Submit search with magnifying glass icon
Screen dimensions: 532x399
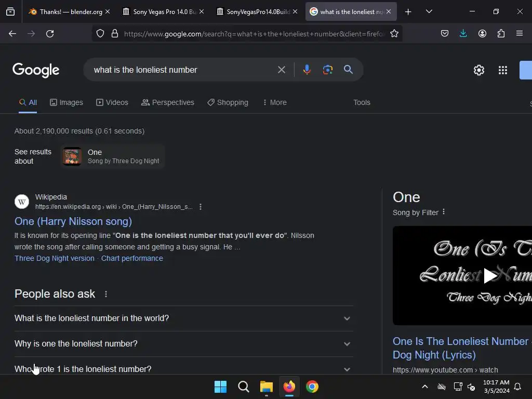click(348, 70)
